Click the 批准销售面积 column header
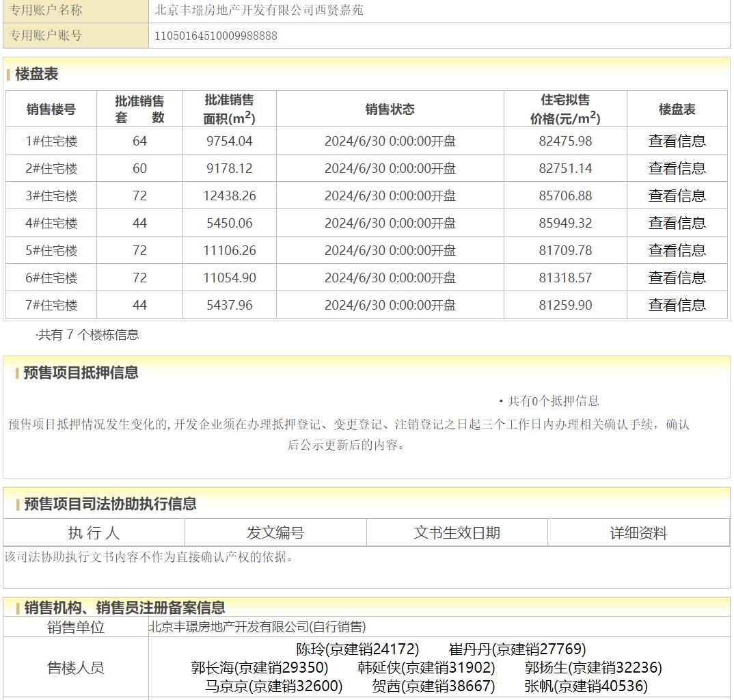 click(x=230, y=109)
